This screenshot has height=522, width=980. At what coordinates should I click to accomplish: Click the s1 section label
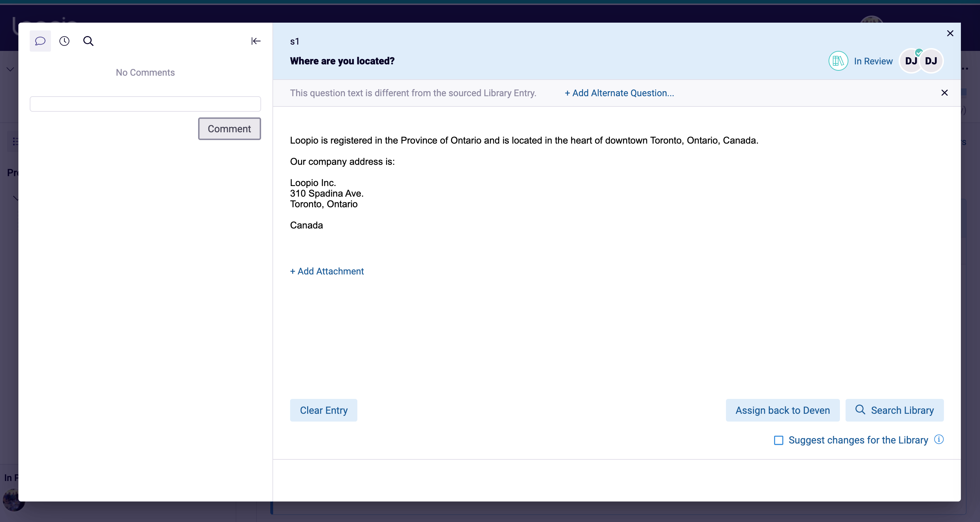point(294,41)
